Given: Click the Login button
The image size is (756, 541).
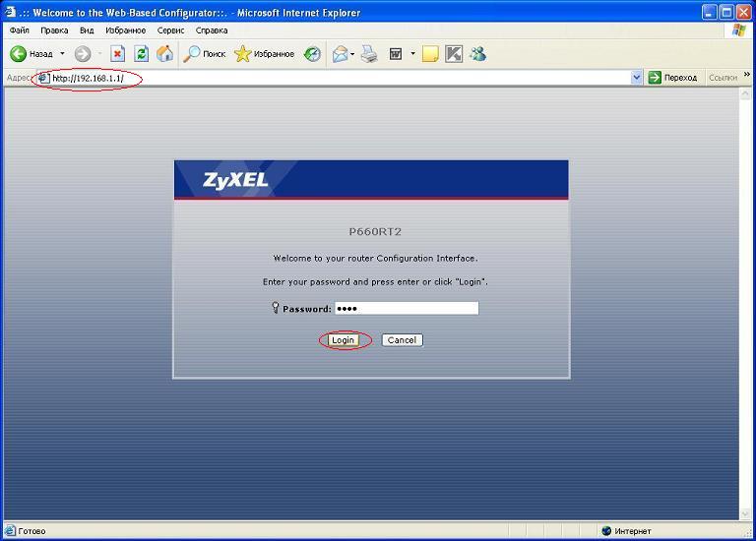Looking at the screenshot, I should (343, 340).
